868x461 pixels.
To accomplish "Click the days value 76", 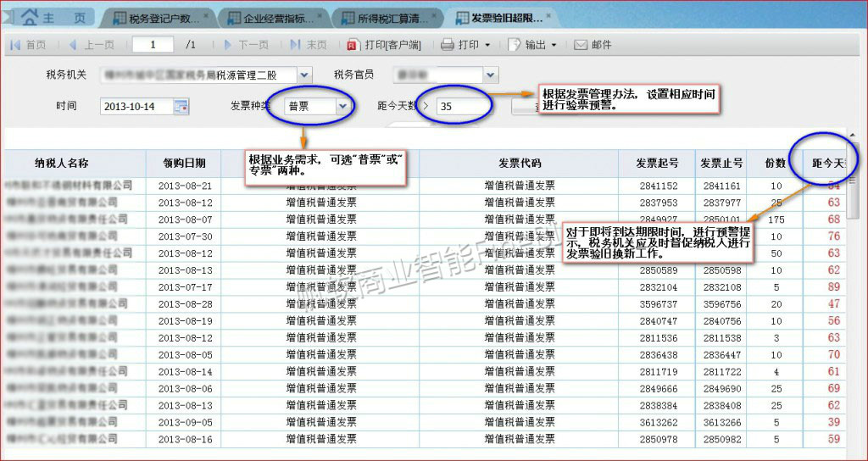I will (834, 236).
